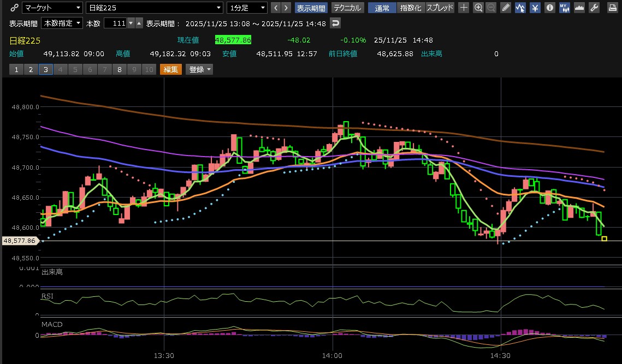
Task: Click the yen price display icon
Action: point(535,8)
